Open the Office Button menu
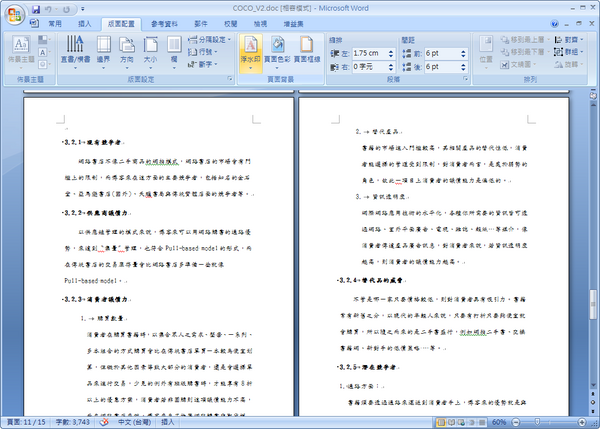 15,15
